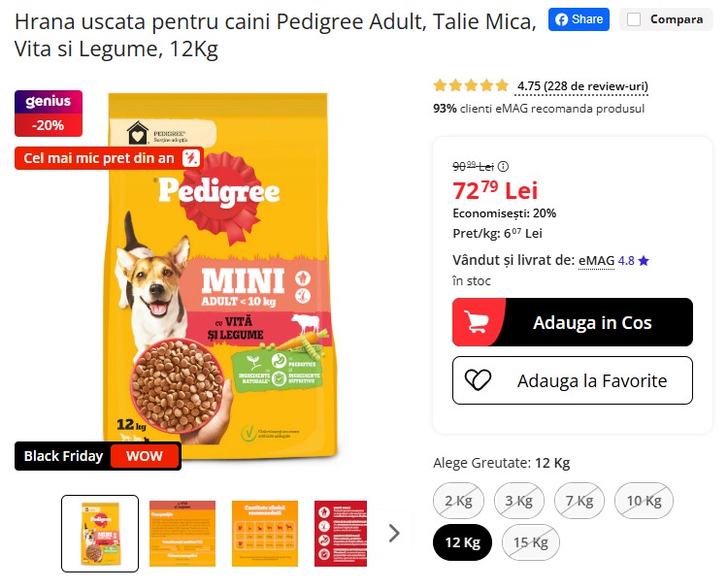The image size is (728, 588).
Task: Click Adauga la Favorite button
Action: [x=573, y=380]
